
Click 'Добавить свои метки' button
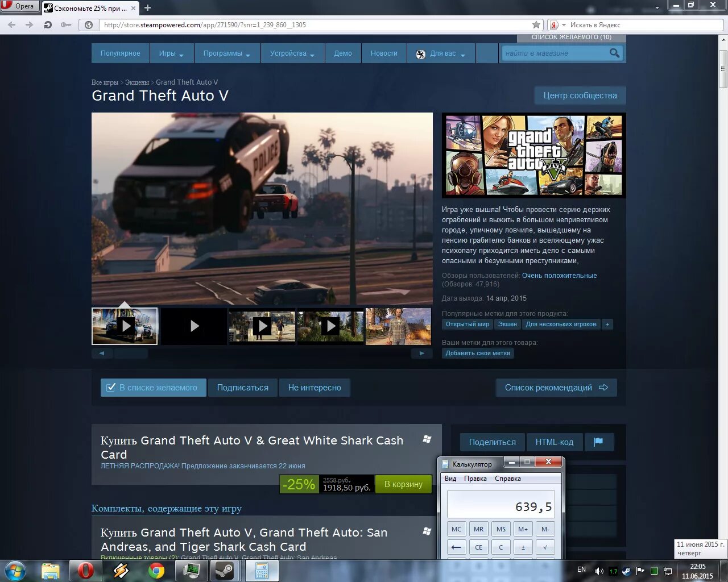[478, 353]
